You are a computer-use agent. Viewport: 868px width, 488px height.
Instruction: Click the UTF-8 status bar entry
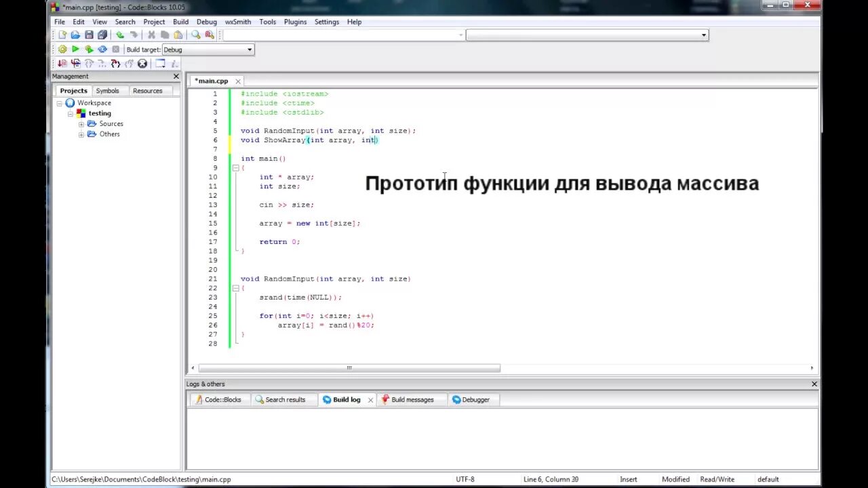(x=465, y=479)
